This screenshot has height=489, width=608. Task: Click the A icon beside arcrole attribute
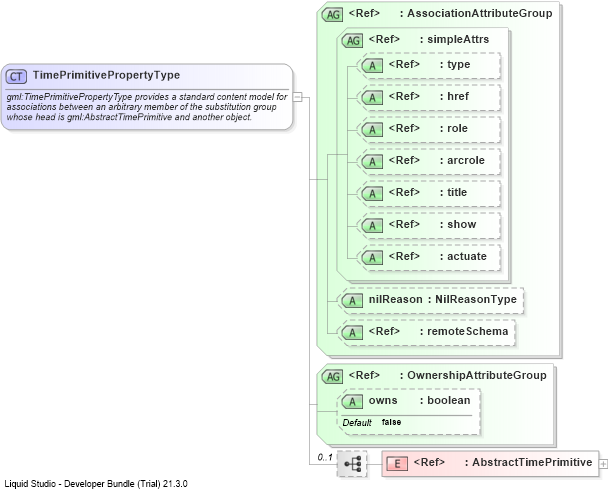(372, 162)
